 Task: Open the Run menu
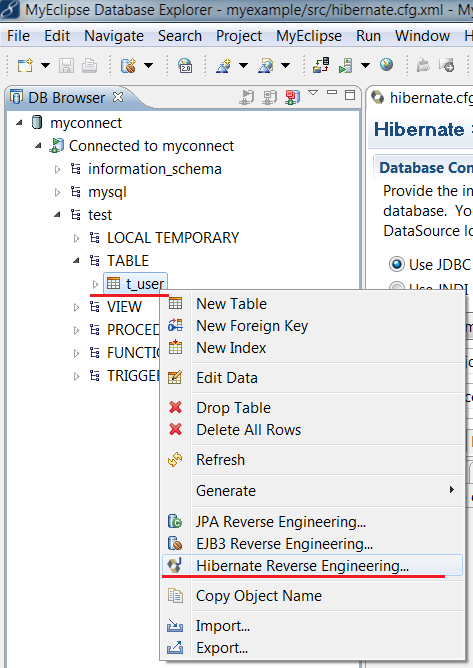(368, 36)
